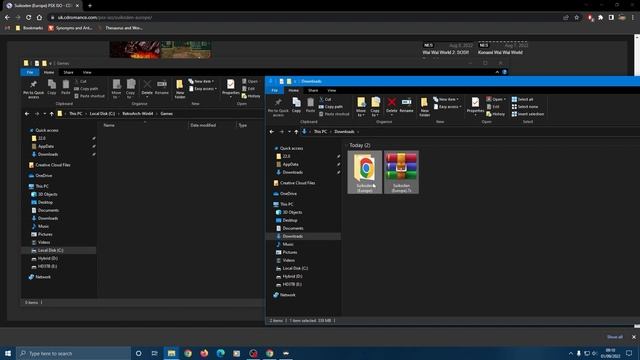Click Edit in the Downloads window ribbon
The width and height of the screenshot is (640, 360).
pos(493,107)
